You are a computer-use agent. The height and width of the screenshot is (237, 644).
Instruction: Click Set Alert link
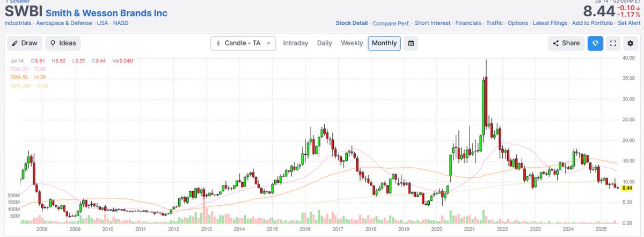(630, 23)
